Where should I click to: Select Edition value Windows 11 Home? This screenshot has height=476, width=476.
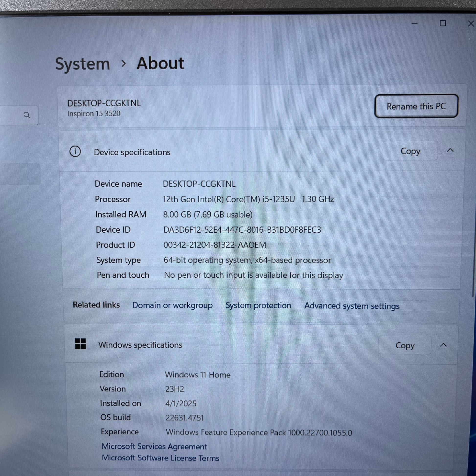click(198, 375)
